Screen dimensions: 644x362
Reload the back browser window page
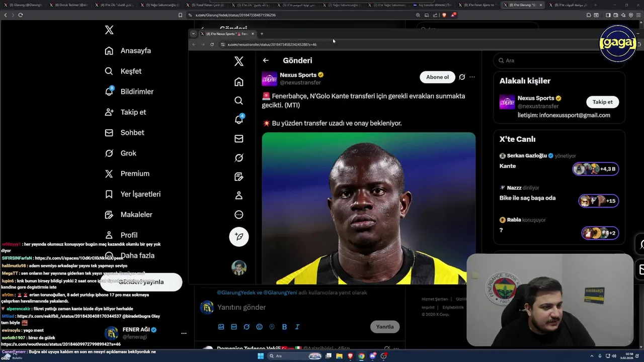(x=21, y=15)
